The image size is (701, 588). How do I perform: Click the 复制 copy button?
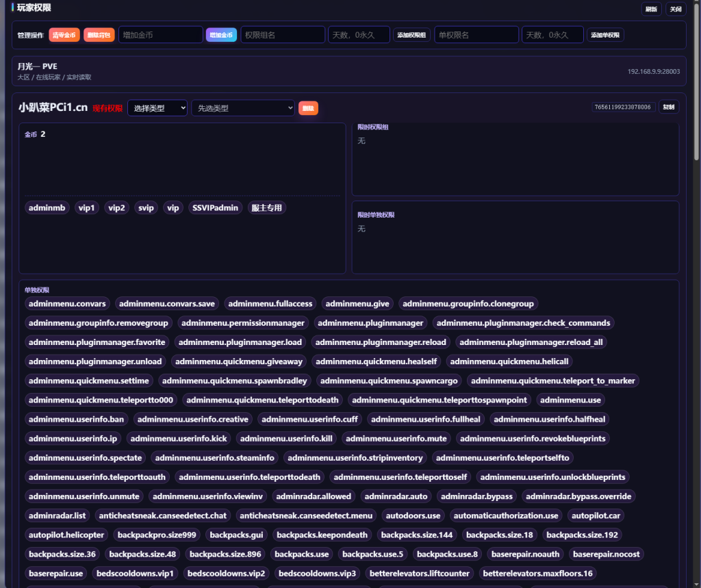(668, 107)
